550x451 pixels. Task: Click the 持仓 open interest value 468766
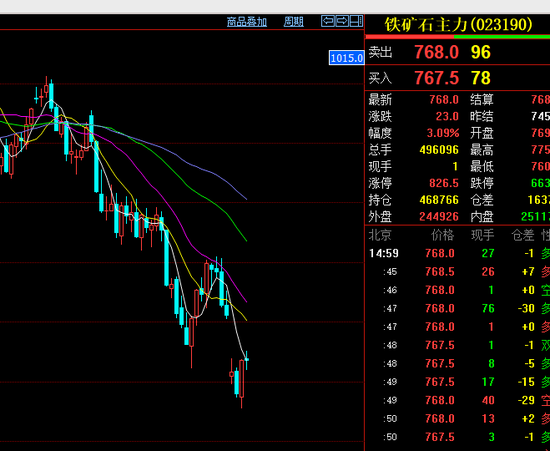pos(439,200)
